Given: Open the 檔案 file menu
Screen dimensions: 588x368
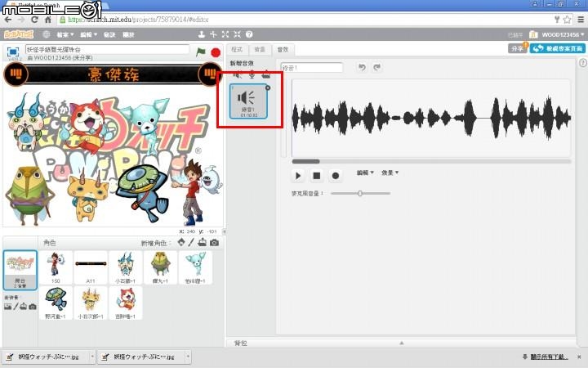Looking at the screenshot, I should point(65,34).
